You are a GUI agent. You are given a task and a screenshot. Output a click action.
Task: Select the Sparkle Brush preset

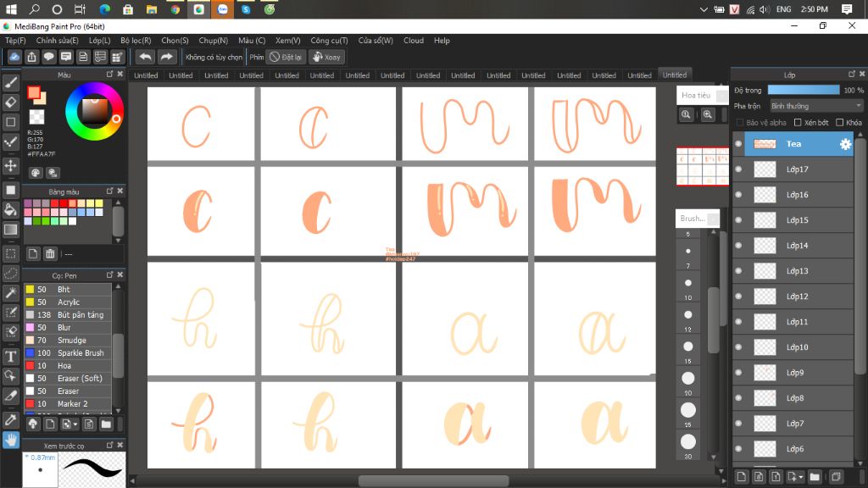(x=68, y=353)
